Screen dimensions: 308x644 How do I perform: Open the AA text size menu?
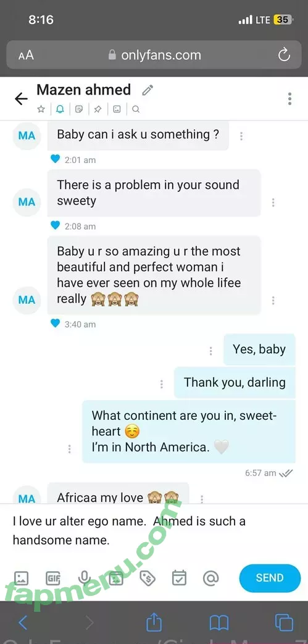[x=26, y=55]
